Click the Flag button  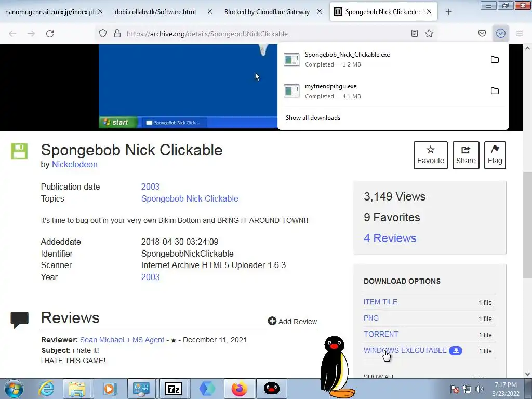pos(495,155)
